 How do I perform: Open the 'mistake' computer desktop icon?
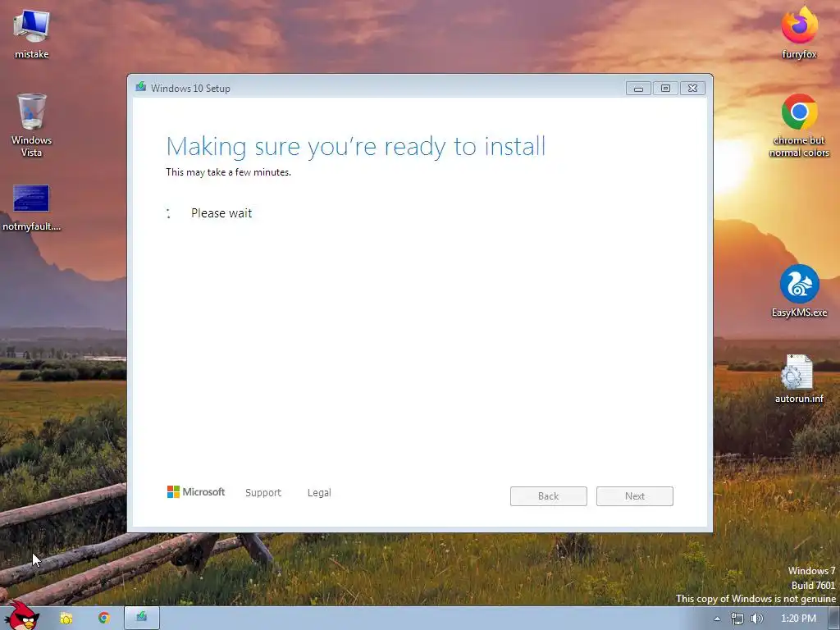click(x=32, y=33)
